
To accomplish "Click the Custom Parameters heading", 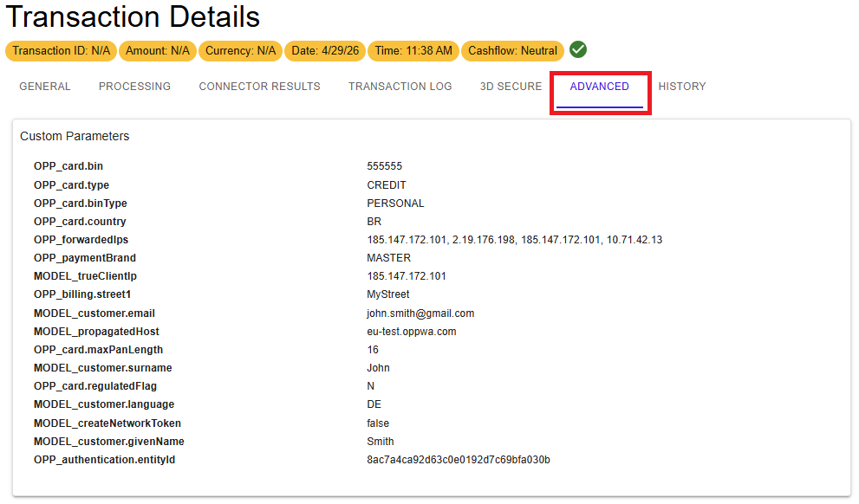I will coord(75,136).
